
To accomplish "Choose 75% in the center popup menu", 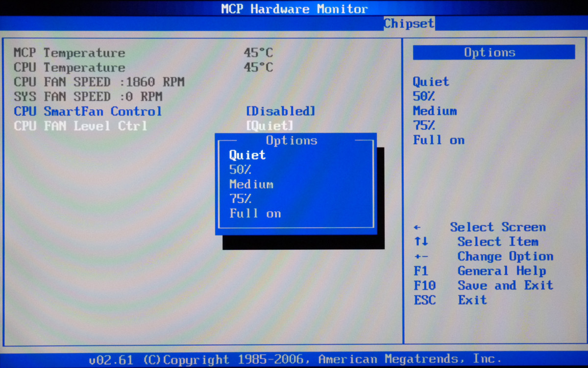I will (x=240, y=199).
